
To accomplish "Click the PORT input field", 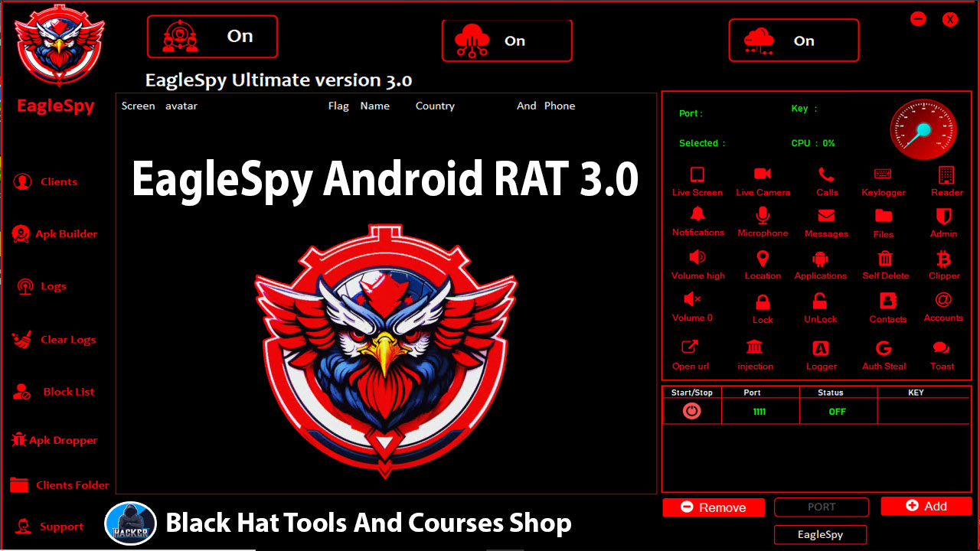I will pos(821,507).
